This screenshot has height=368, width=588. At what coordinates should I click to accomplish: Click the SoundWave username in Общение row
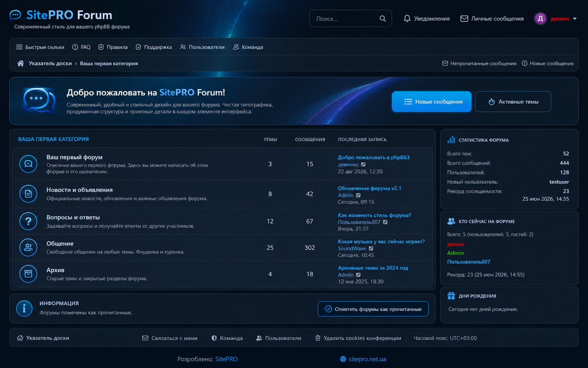[352, 249]
